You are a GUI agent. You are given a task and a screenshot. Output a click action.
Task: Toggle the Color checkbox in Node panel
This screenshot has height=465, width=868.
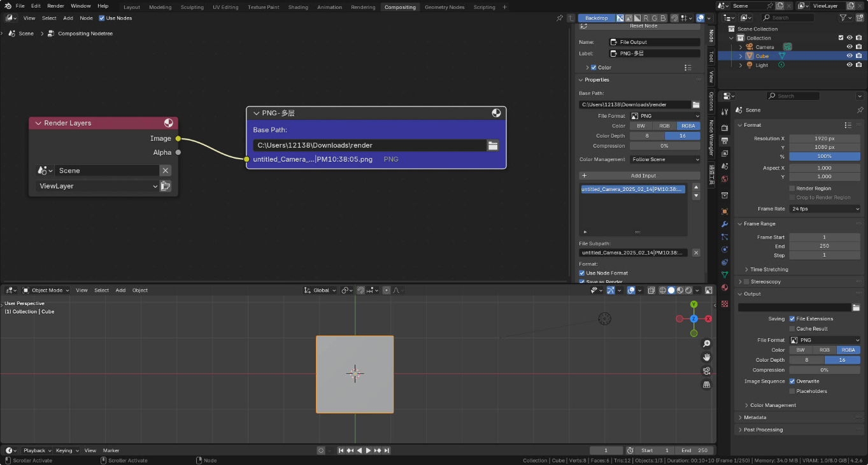594,68
